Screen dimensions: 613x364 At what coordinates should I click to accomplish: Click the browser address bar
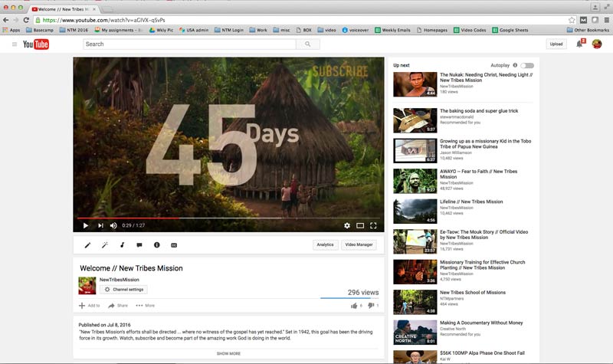[x=301, y=20]
